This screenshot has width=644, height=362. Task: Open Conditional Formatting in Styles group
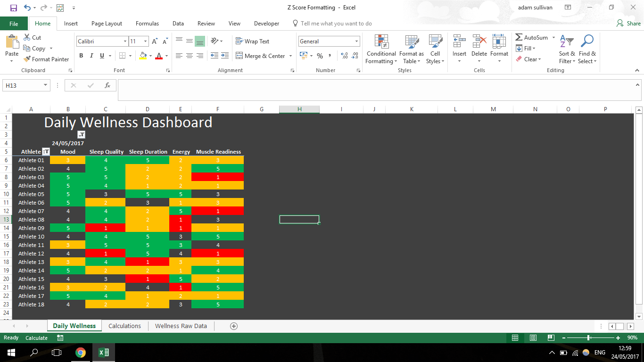pos(381,49)
